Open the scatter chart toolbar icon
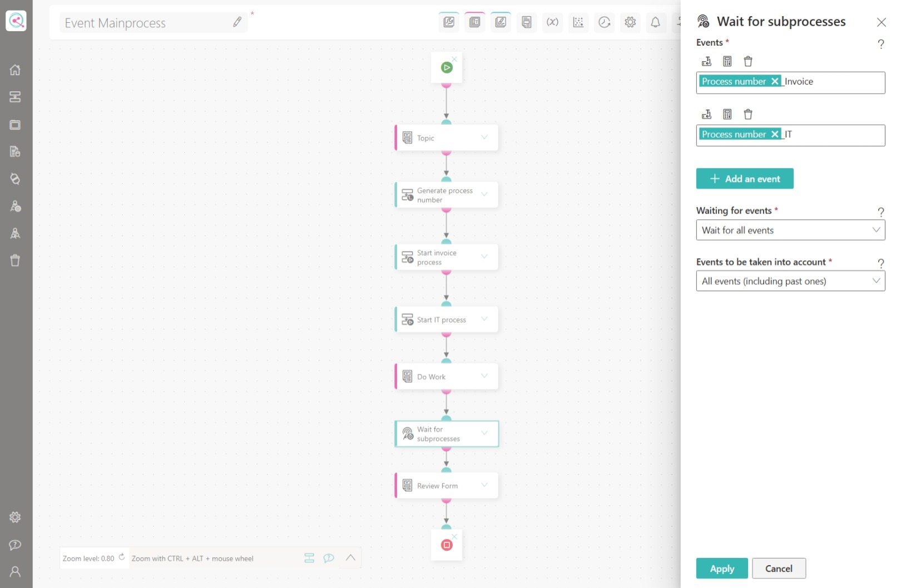Screen dimensions: 901x588 [x=578, y=22]
